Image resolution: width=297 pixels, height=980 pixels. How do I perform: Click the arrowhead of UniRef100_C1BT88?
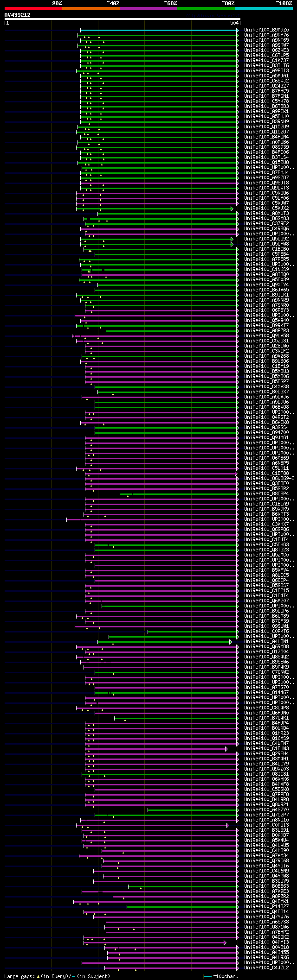236,474
